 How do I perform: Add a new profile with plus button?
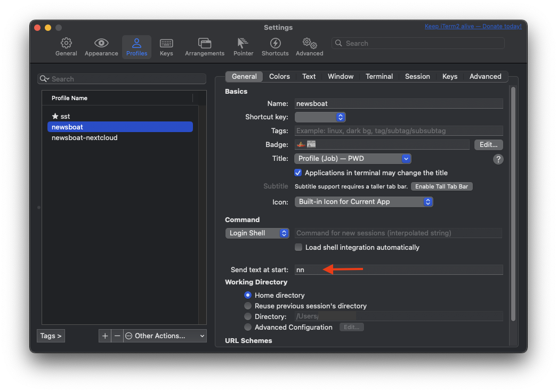(x=105, y=336)
